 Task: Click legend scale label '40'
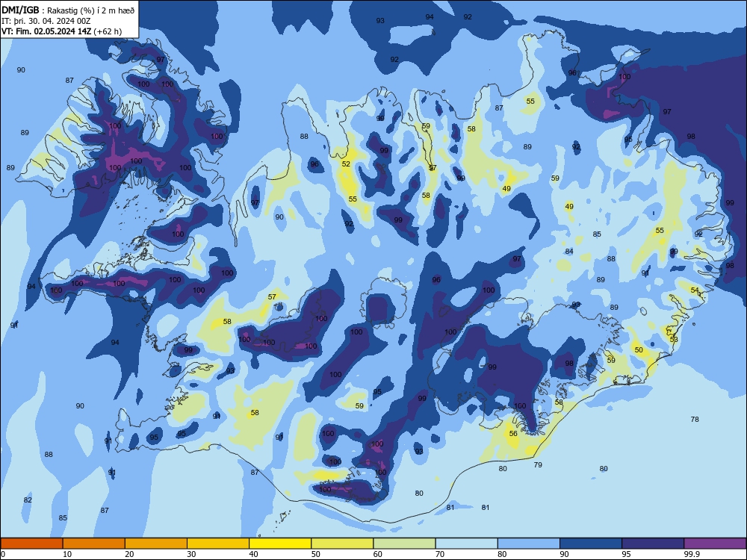point(254,554)
